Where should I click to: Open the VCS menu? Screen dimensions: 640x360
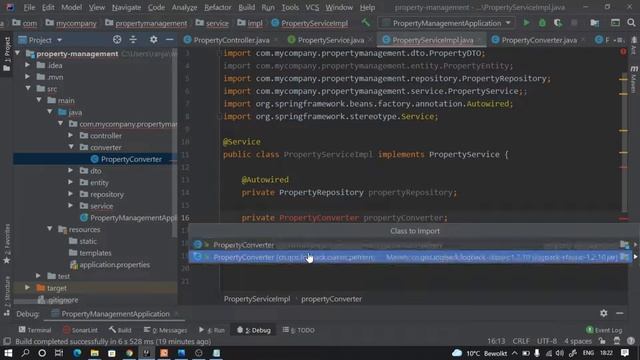312,7
